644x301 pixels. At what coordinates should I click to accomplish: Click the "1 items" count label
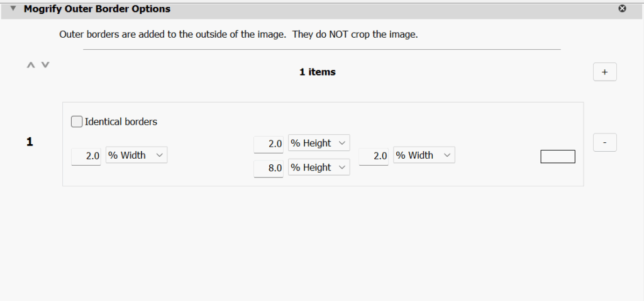click(318, 72)
